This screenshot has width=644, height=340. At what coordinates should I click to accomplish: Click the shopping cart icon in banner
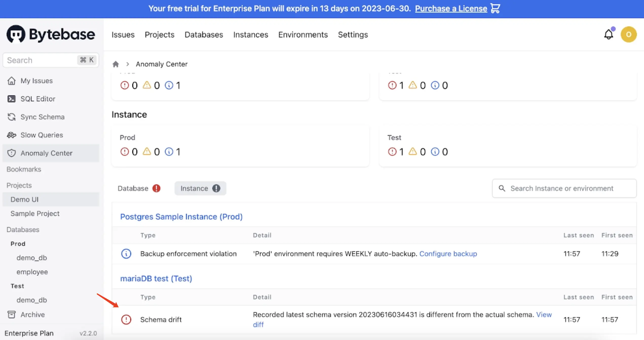pyautogui.click(x=495, y=8)
